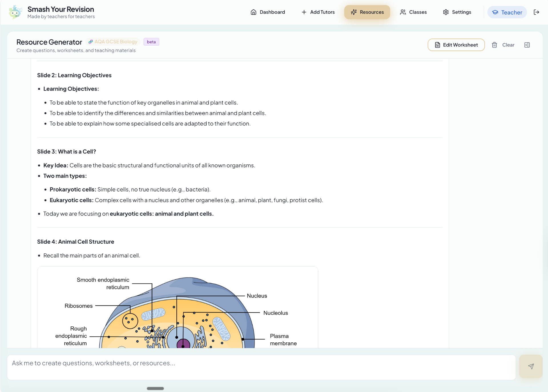Click the 'Prokaryotic cells:' bullet text
This screenshot has height=392, width=548.
click(x=130, y=189)
